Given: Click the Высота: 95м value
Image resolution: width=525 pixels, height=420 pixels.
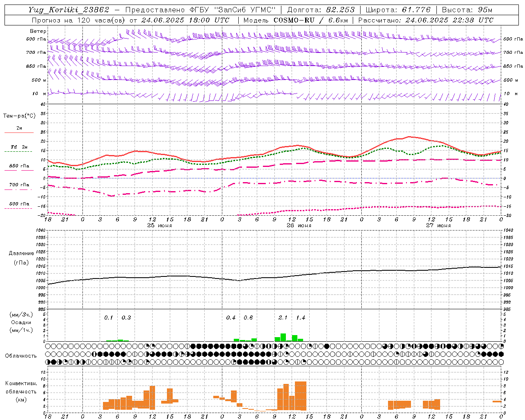Looking at the screenshot, I should click(467, 10).
